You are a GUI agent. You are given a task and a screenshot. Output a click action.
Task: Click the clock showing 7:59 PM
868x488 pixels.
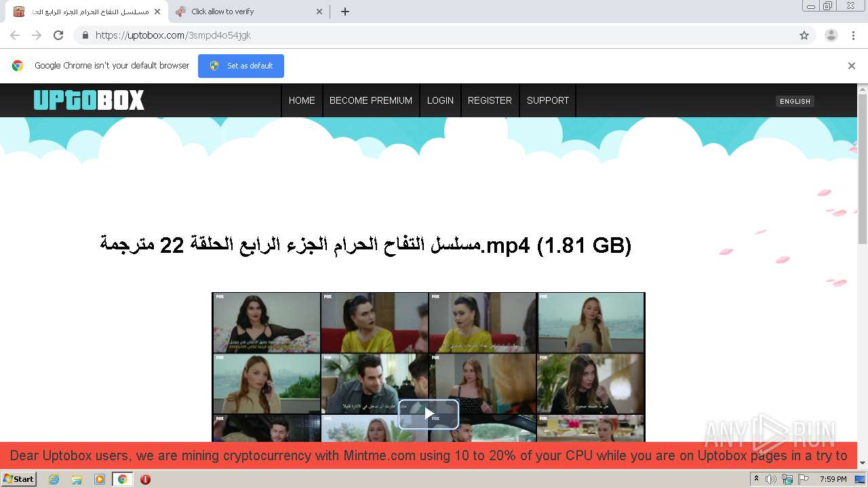click(x=833, y=479)
